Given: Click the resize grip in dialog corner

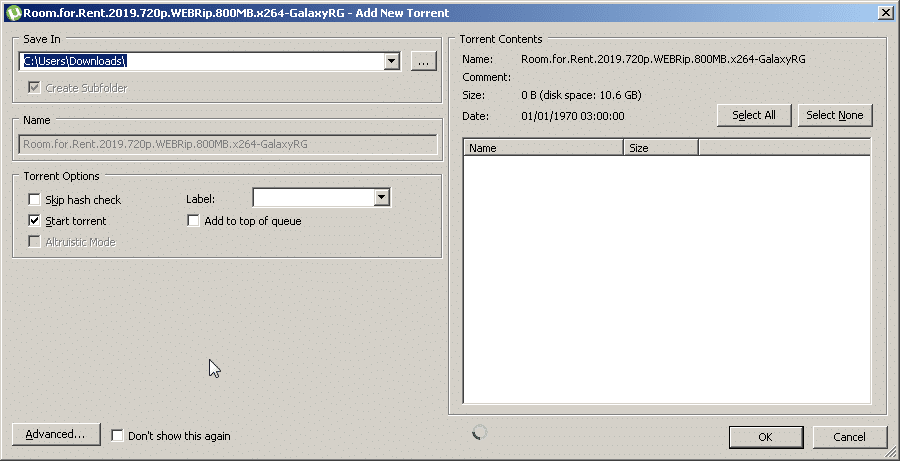Looking at the screenshot, I should point(891,454).
